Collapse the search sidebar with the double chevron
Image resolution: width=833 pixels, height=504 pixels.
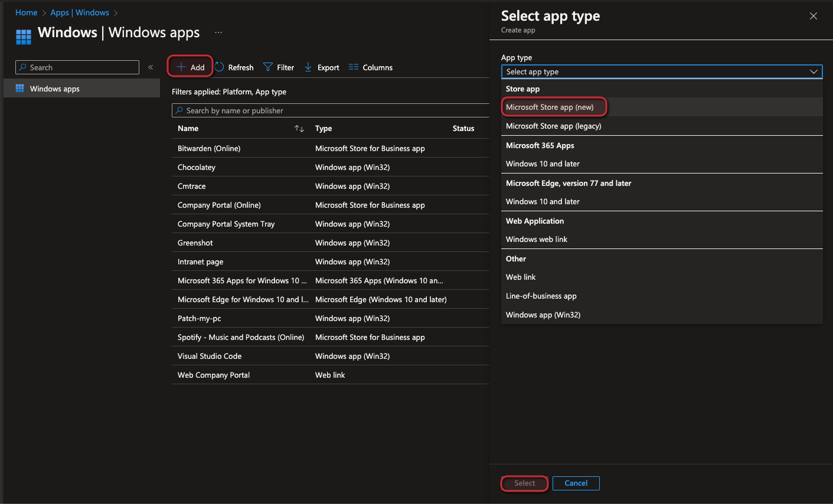(x=151, y=67)
